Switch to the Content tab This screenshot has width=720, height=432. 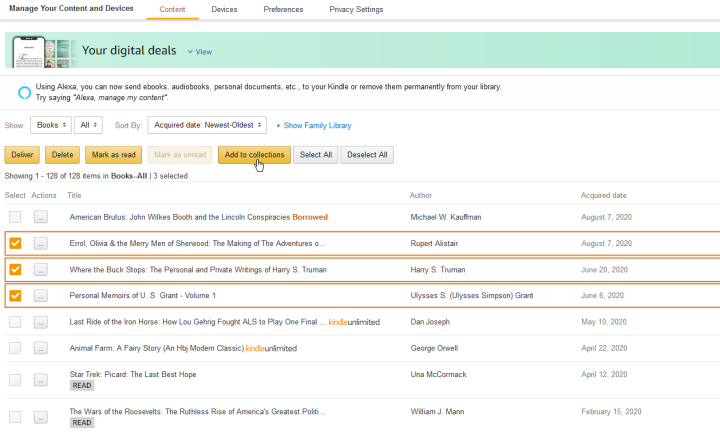(172, 9)
